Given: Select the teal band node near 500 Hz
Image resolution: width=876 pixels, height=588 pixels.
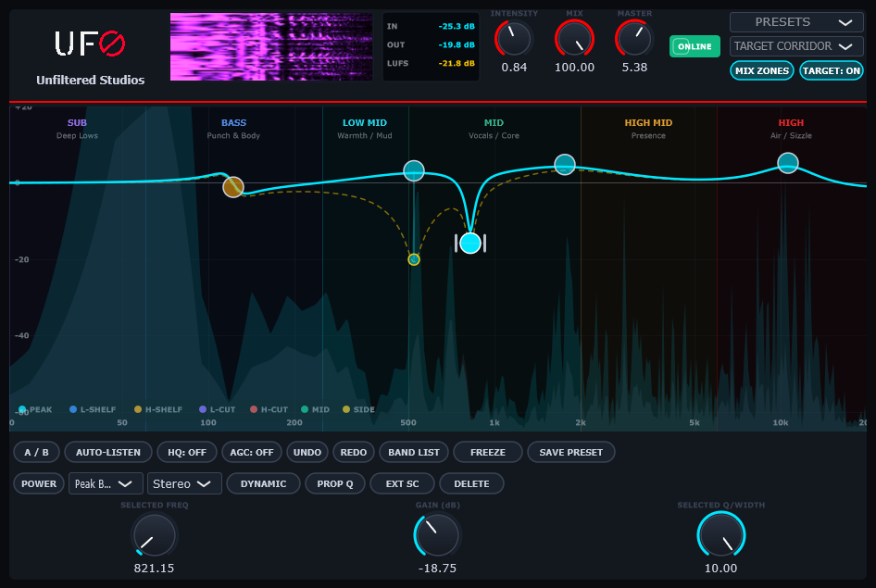Looking at the screenshot, I should coord(413,170).
